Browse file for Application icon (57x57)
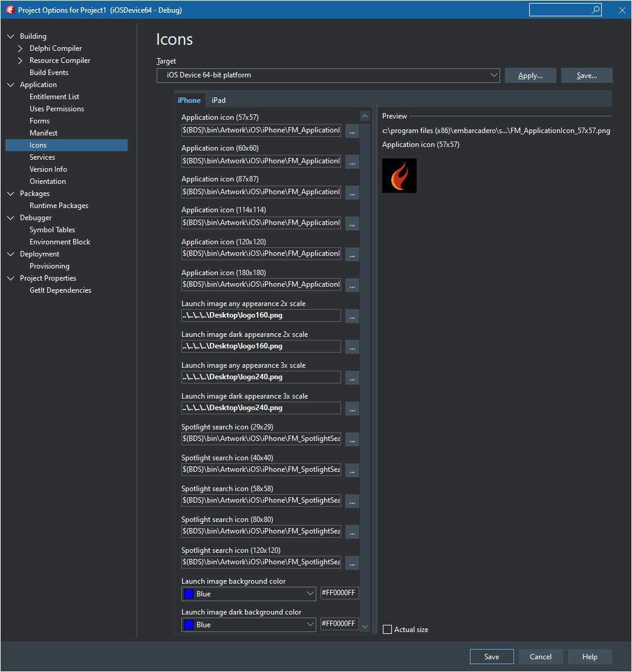The image size is (632, 672). [x=352, y=131]
